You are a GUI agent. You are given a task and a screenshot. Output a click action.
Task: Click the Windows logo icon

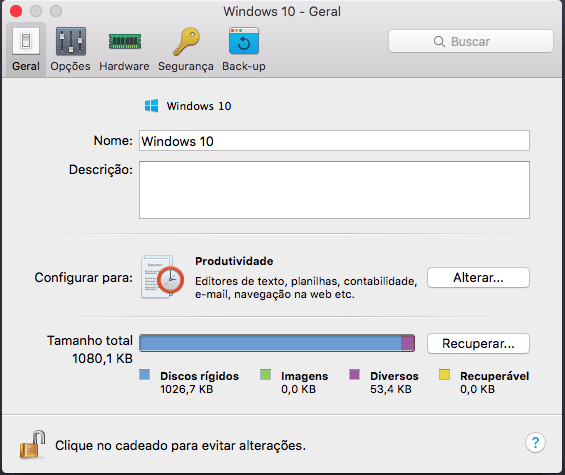(151, 106)
